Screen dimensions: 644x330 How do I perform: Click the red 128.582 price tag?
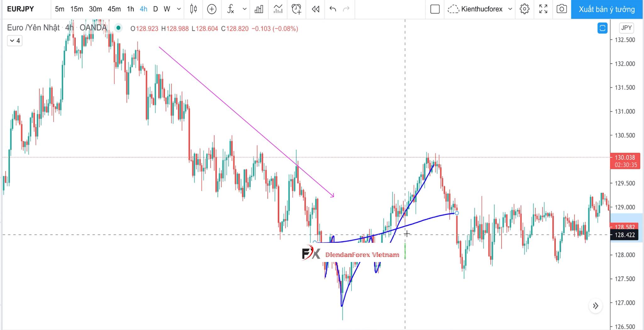tap(625, 227)
